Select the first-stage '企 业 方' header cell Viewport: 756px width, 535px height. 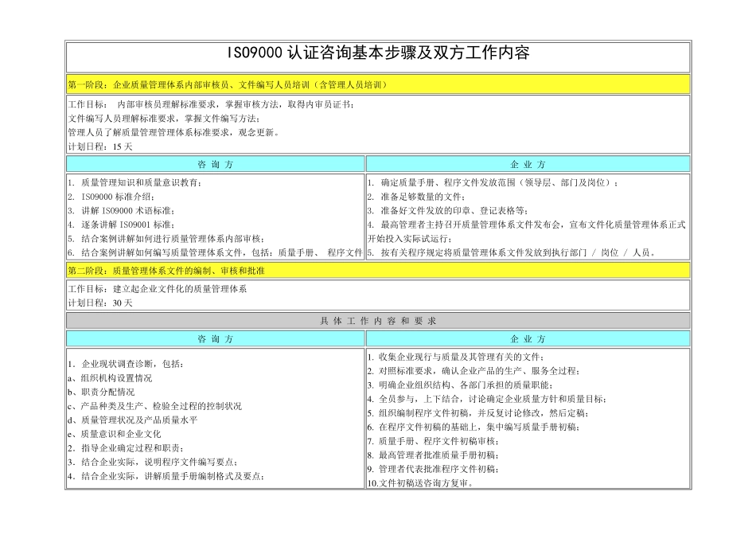tap(528, 164)
